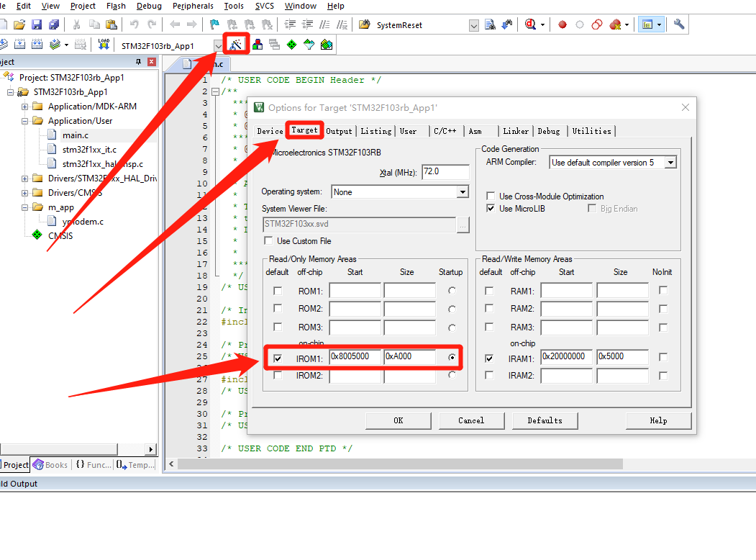This screenshot has width=756, height=560.
Task: Collapse Application/User folder
Action: [x=24, y=121]
